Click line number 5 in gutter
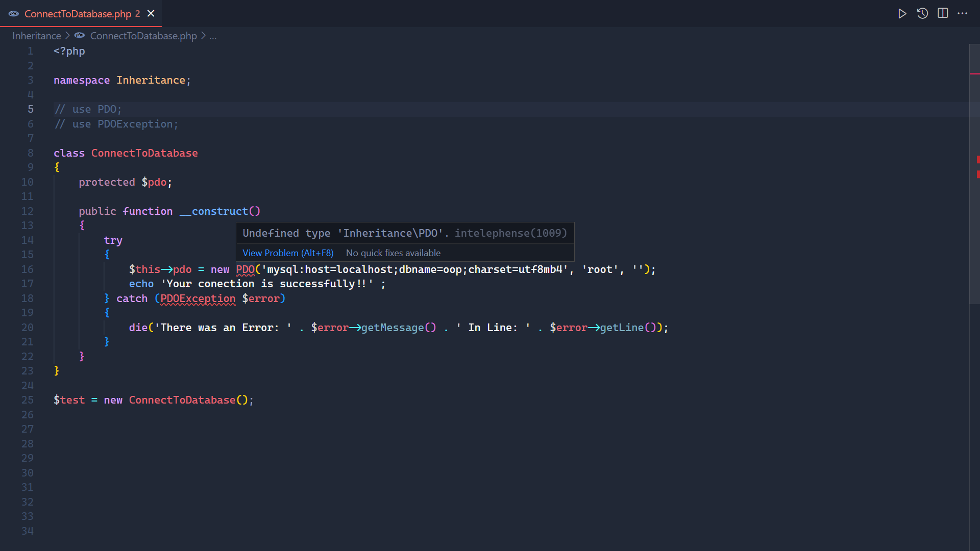This screenshot has height=551, width=980. click(x=31, y=109)
